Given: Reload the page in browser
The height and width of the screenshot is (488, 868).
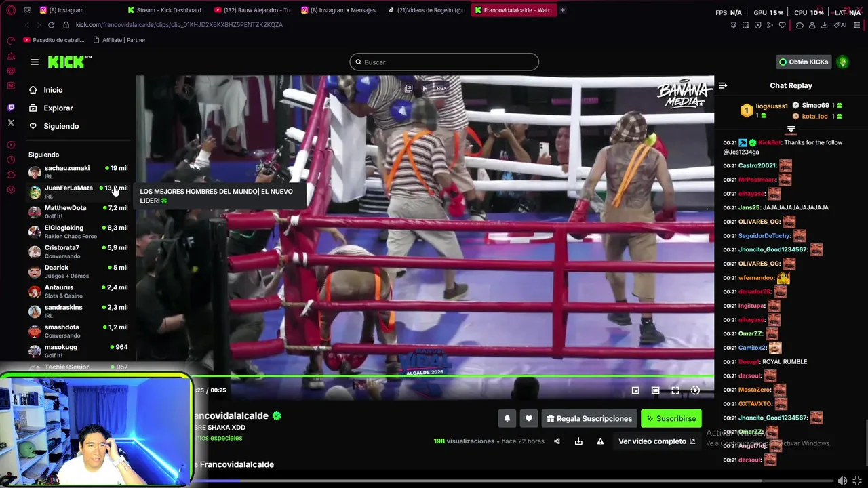Looking at the screenshot, I should tap(51, 25).
